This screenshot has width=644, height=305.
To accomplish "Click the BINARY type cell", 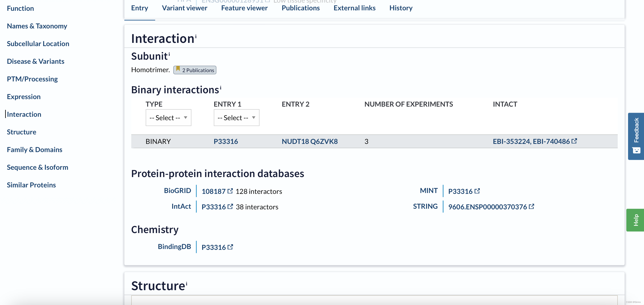I will (158, 141).
